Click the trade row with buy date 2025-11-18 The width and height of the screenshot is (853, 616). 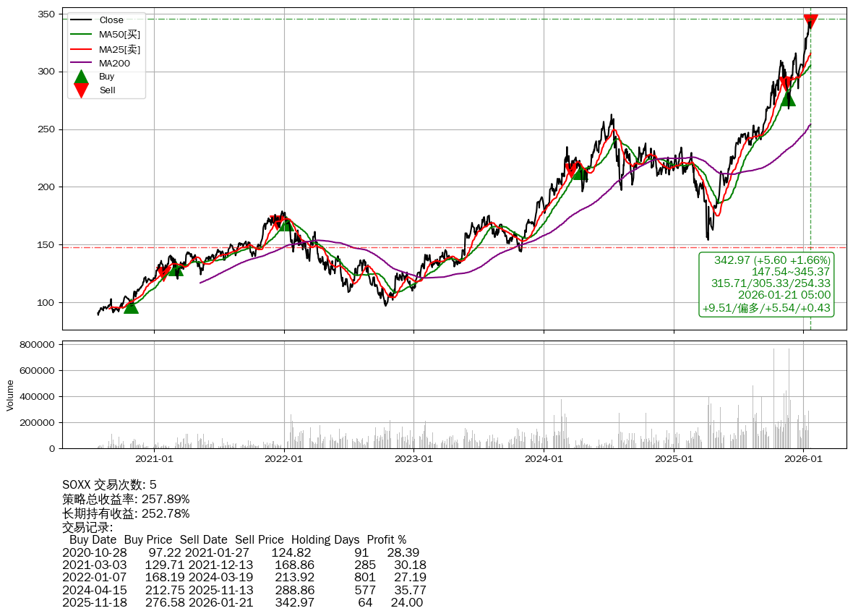pyautogui.click(x=242, y=602)
